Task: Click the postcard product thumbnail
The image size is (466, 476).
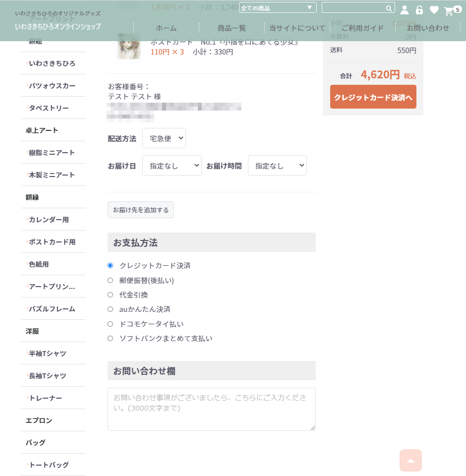Action: pos(129,46)
